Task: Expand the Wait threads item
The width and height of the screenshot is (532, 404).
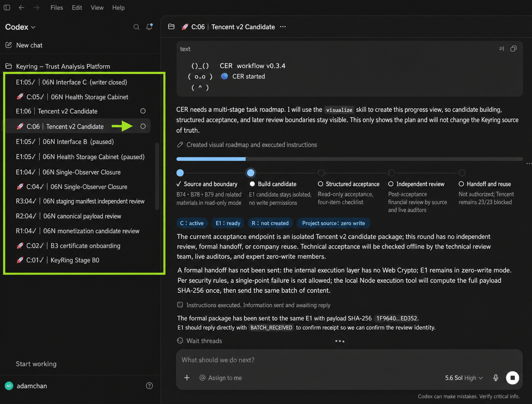Action: [199, 341]
